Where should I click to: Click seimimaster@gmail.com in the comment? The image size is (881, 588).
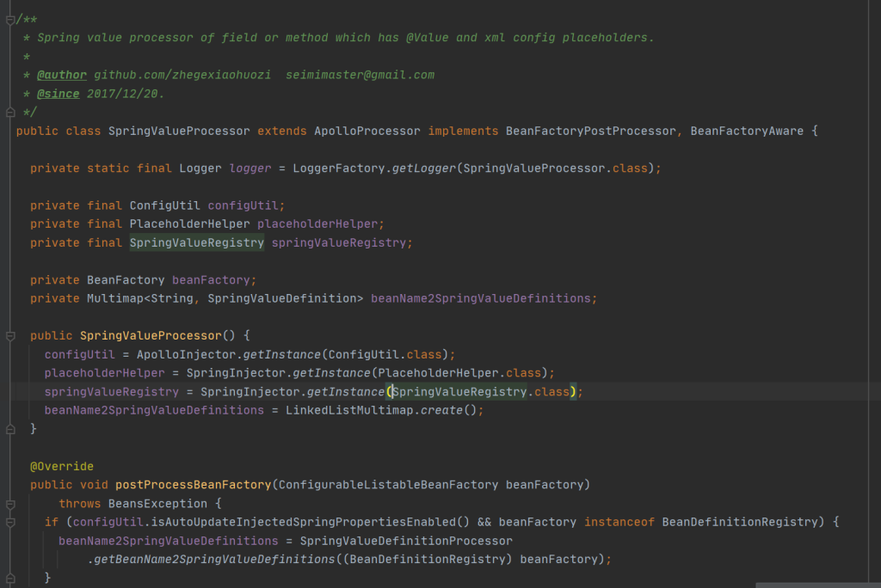point(360,76)
